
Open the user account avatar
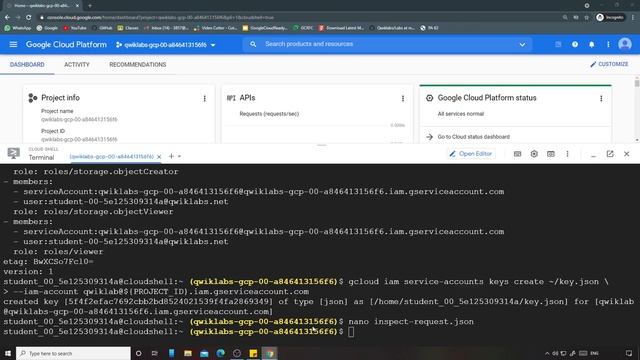click(624, 44)
